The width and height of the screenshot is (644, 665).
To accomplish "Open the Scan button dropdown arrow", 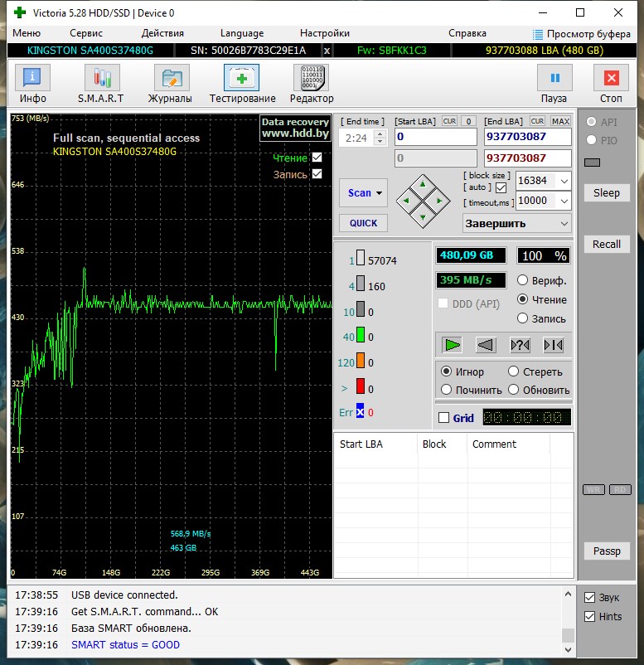I will (379, 193).
